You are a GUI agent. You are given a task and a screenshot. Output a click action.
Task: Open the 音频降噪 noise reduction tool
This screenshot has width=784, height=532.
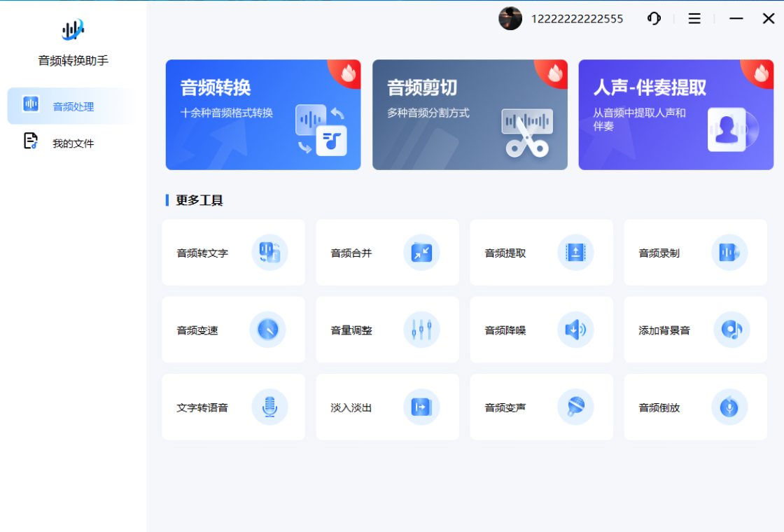coord(541,330)
